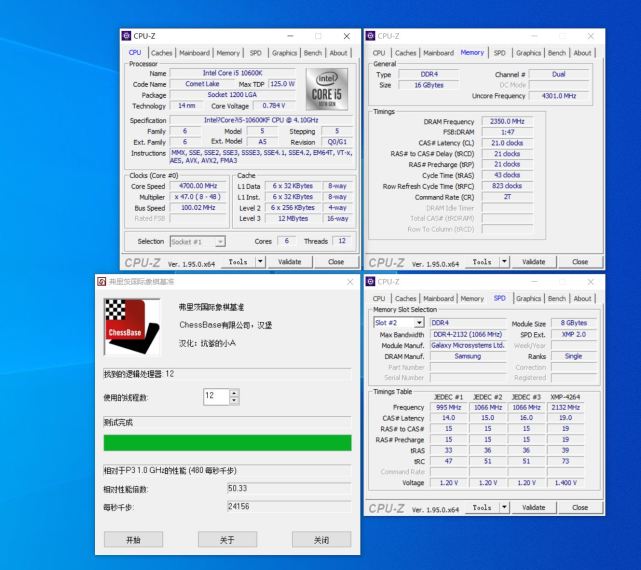Expand Socket #1 selection dropdown
The width and height of the screenshot is (641, 570).
pos(220,242)
